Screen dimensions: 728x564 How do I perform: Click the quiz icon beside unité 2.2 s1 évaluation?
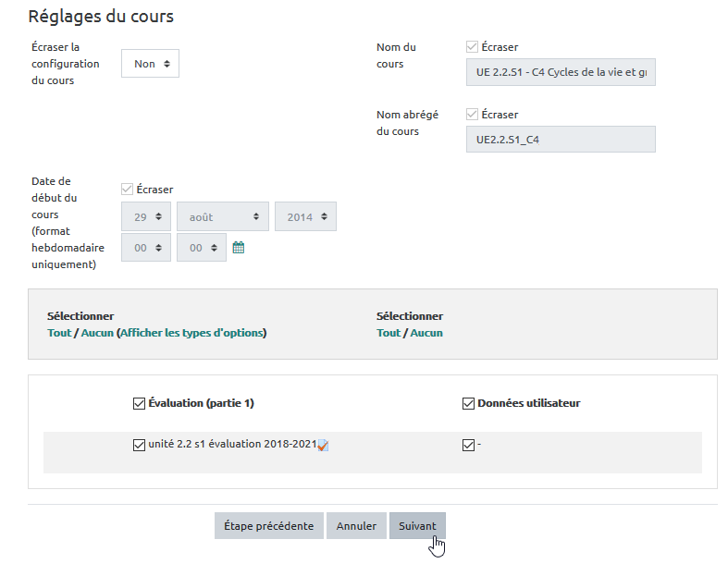323,446
